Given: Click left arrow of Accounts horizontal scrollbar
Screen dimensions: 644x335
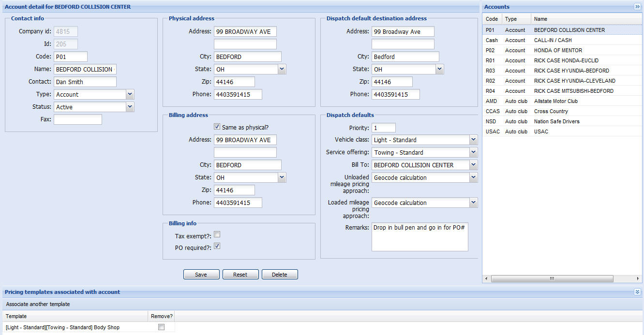Looking at the screenshot, I should coord(486,279).
